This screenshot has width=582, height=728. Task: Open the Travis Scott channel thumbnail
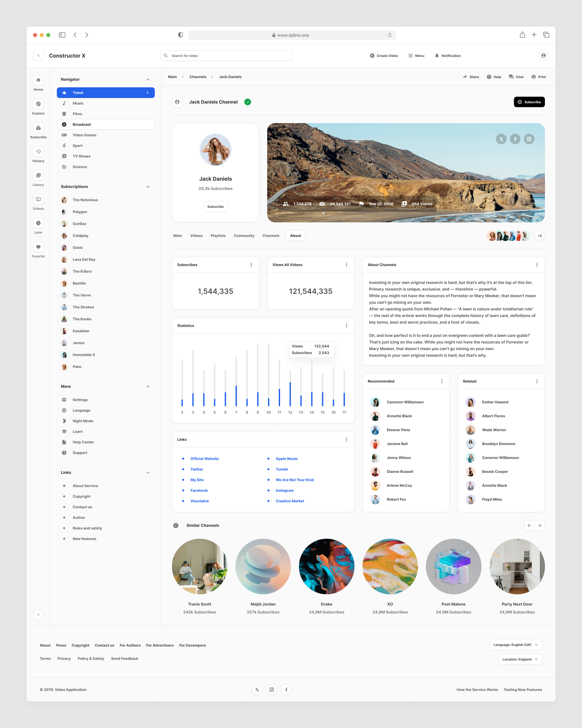coord(200,566)
